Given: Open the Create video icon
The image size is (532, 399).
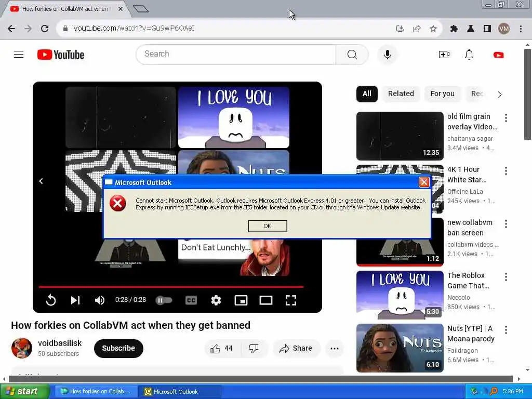Looking at the screenshot, I should pyautogui.click(x=444, y=55).
